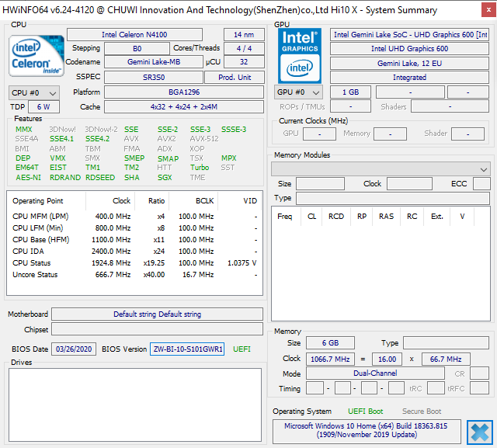The height and width of the screenshot is (448, 497).
Task: Click the UEFI Boot indicator
Action: coord(366,412)
